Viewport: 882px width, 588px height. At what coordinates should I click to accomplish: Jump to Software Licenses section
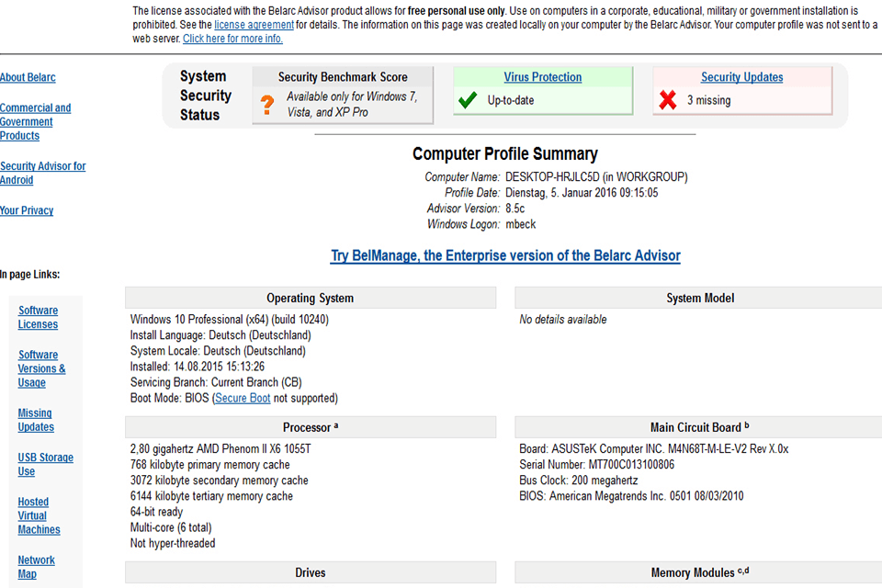pos(38,317)
